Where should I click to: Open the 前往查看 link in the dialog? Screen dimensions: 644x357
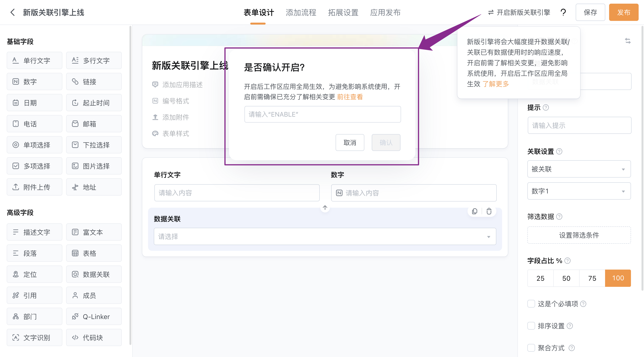(350, 97)
